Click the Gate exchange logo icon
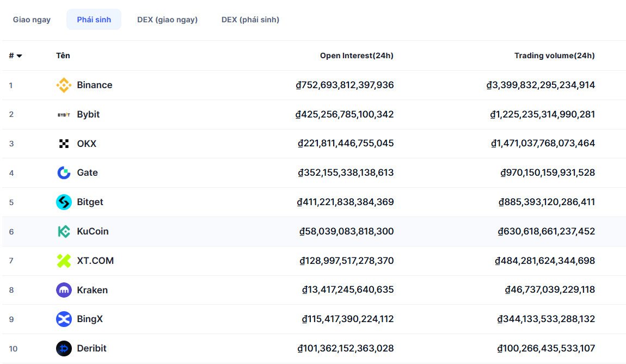Image resolution: width=626 pixels, height=364 pixels. pyautogui.click(x=64, y=173)
